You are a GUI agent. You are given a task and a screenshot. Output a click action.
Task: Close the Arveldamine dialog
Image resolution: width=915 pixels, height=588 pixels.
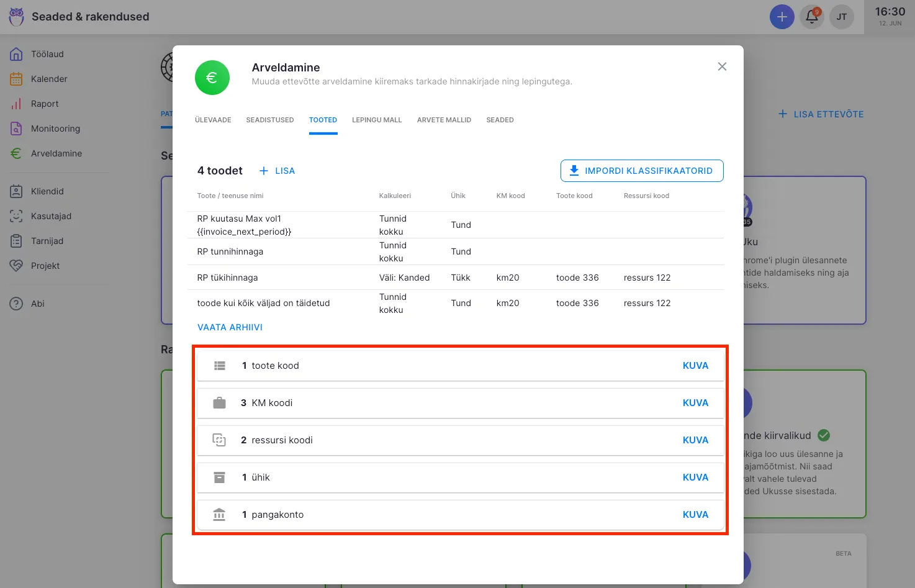pos(721,66)
